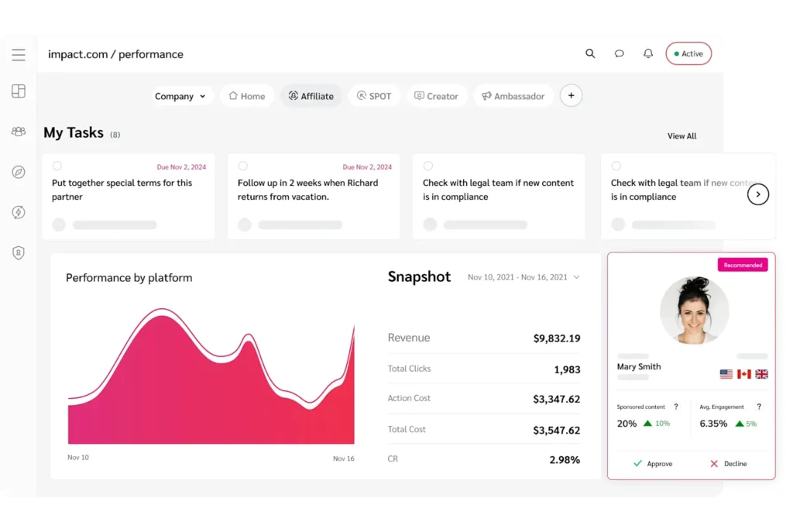Select the Creator tab
The height and width of the screenshot is (532, 793).
point(436,95)
